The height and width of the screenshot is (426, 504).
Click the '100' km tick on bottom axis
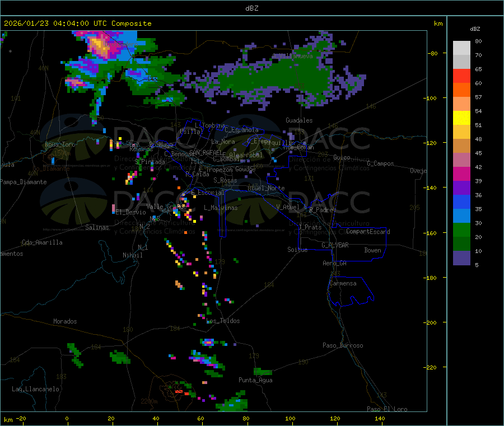point(290,418)
